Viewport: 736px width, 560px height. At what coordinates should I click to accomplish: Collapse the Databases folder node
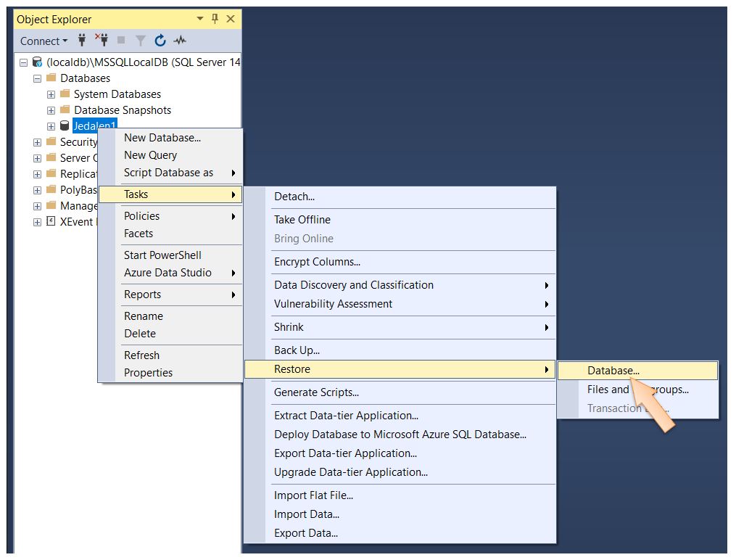pyautogui.click(x=37, y=78)
